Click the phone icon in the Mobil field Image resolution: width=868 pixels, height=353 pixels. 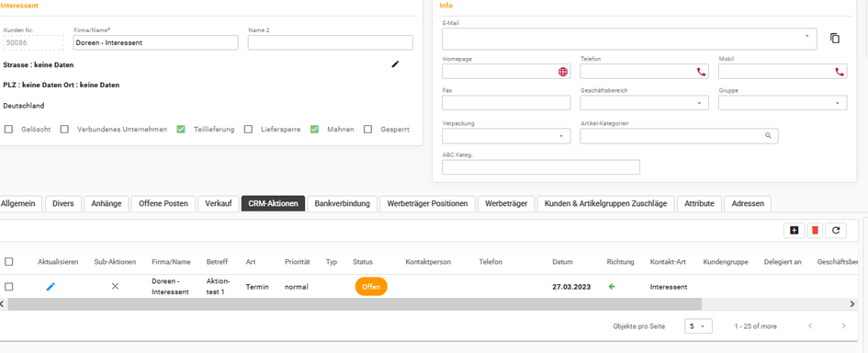840,72
